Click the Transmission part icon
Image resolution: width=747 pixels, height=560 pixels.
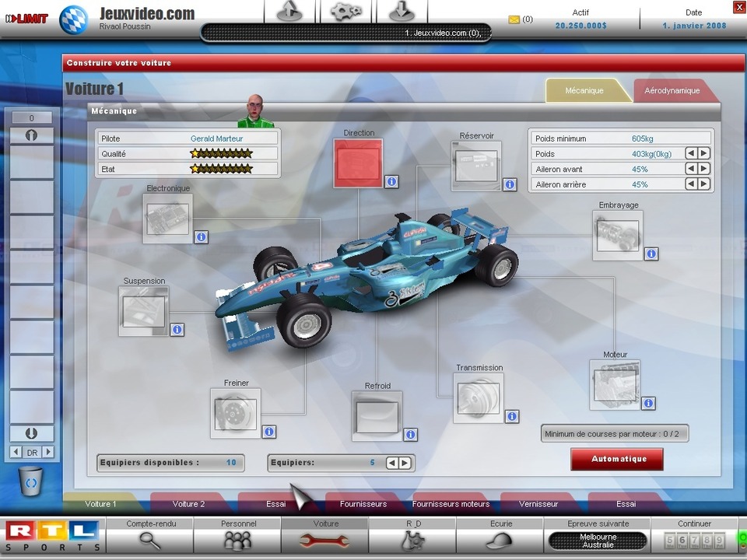pyautogui.click(x=478, y=397)
